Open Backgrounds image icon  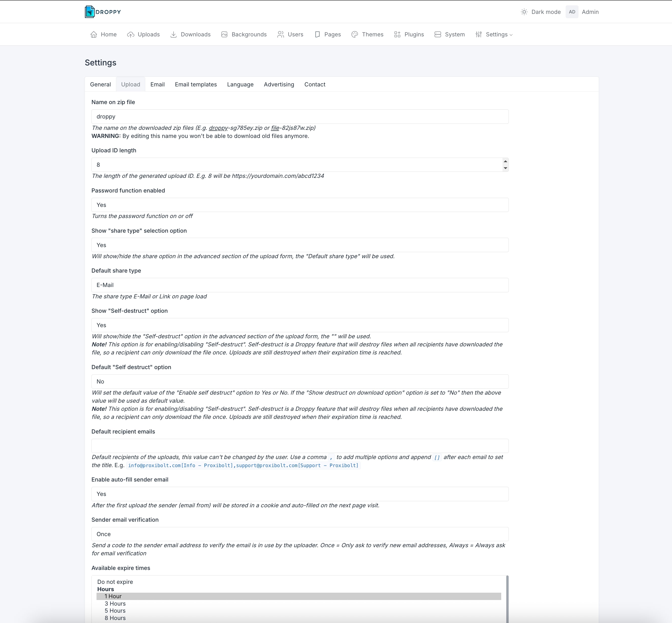[x=224, y=34]
